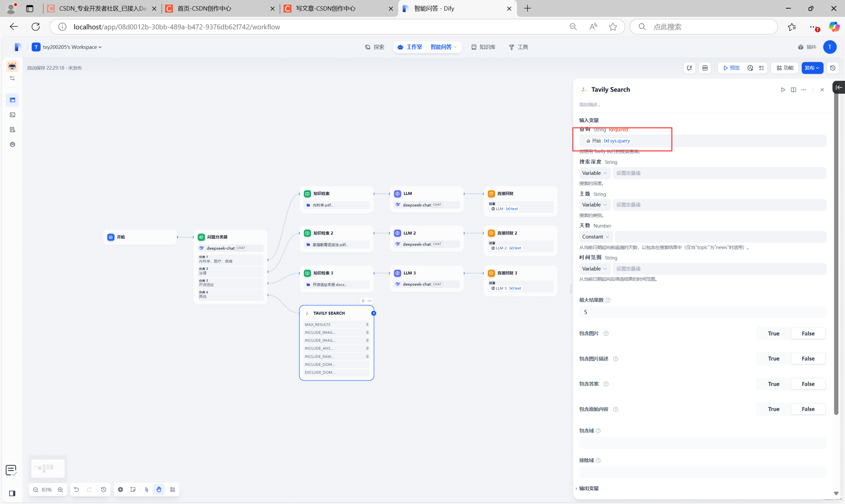Image resolution: width=845 pixels, height=504 pixels.
Task: Click the undo arrow in bottom toolbar
Action: point(77,489)
